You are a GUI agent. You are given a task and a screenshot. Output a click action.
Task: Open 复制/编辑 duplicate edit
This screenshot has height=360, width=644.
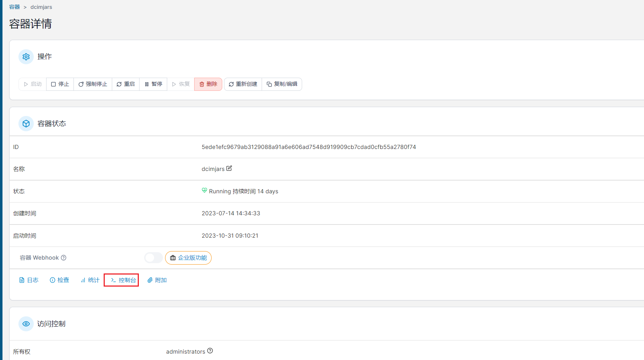pos(282,84)
